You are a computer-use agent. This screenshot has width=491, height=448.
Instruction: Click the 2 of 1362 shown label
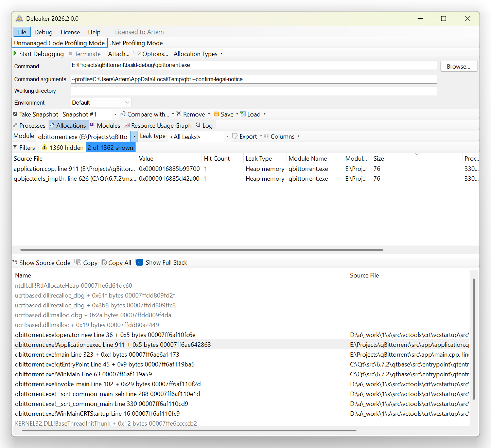click(110, 147)
